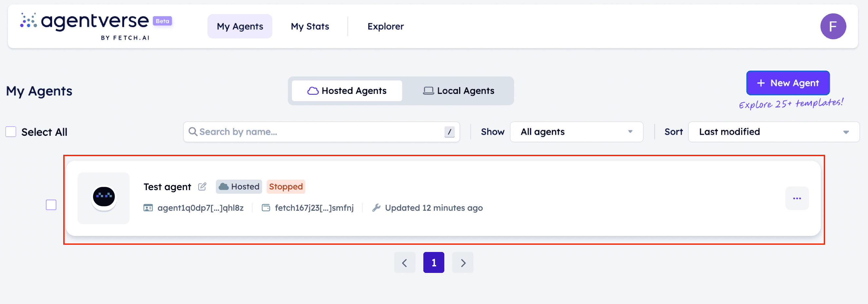The image size is (868, 304).
Task: Open the user profile avatar F
Action: click(832, 26)
